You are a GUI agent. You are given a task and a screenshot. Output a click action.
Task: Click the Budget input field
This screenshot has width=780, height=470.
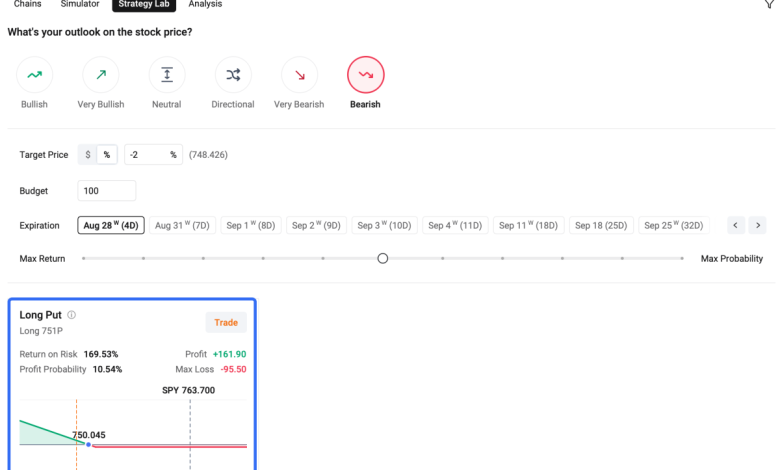(x=106, y=190)
